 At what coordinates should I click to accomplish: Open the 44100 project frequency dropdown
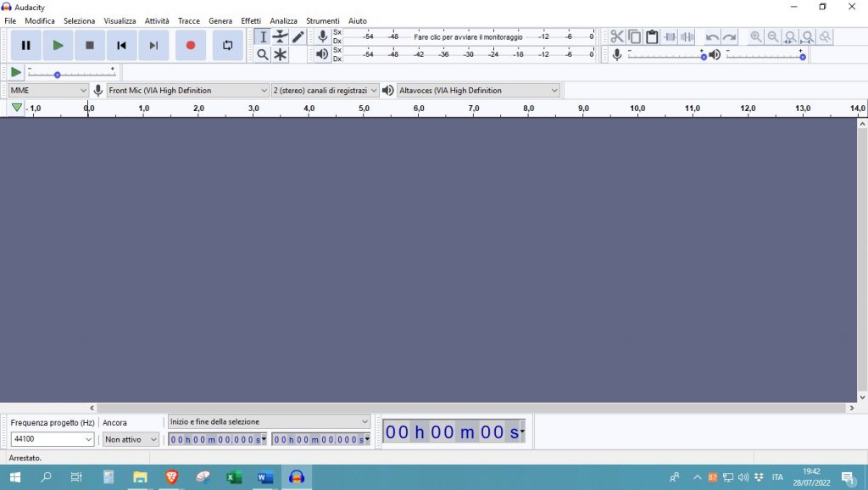pyautogui.click(x=52, y=439)
